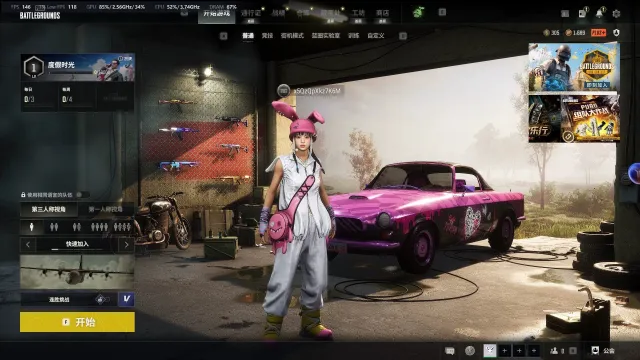Open the notifications bell icon
The height and width of the screenshot is (360, 640).
(599, 13)
